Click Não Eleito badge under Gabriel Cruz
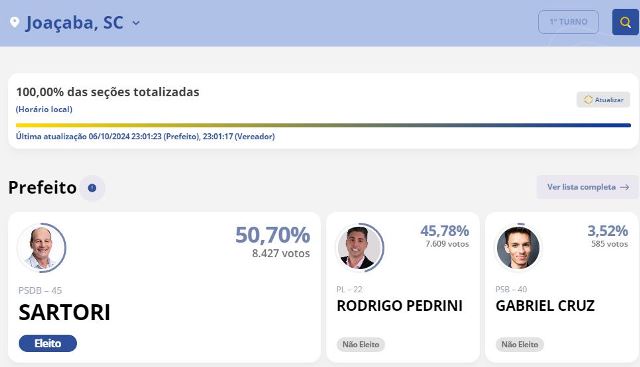This screenshot has width=640, height=367. coord(520,344)
